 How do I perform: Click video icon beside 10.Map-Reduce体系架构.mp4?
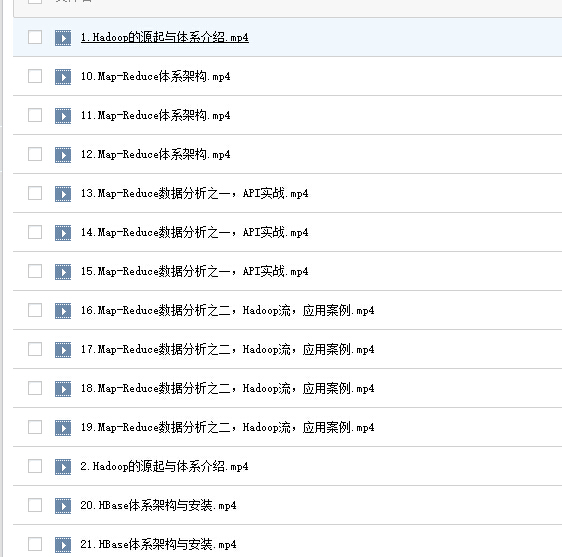63,77
